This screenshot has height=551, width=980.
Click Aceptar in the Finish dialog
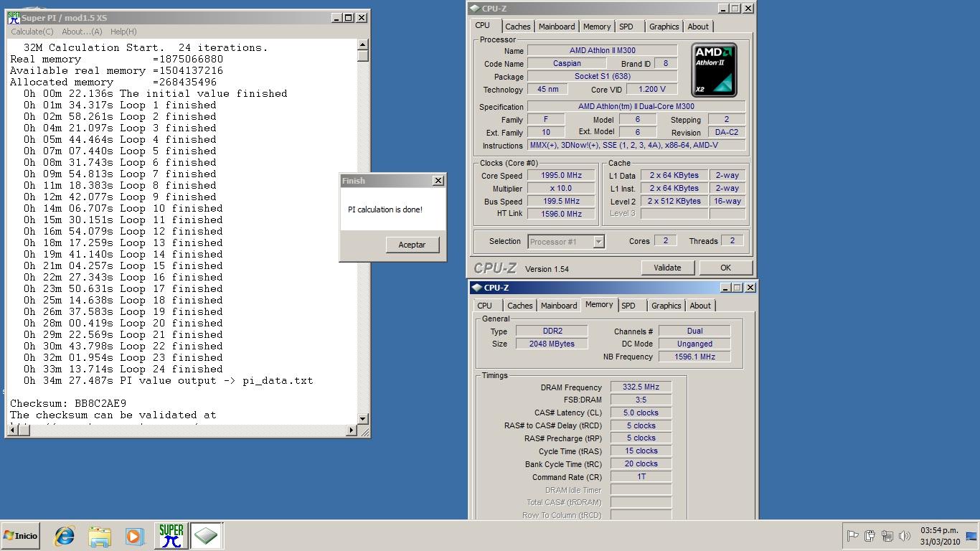tap(412, 245)
